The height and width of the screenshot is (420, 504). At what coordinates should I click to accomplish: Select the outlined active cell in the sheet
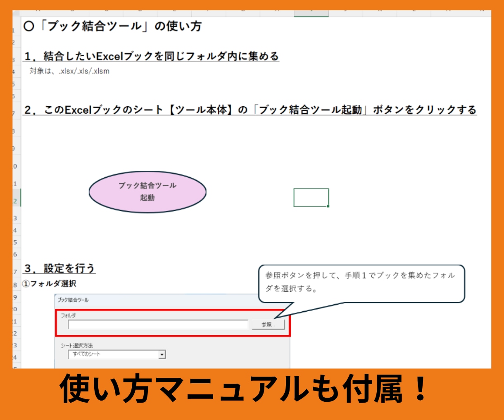pyautogui.click(x=311, y=198)
